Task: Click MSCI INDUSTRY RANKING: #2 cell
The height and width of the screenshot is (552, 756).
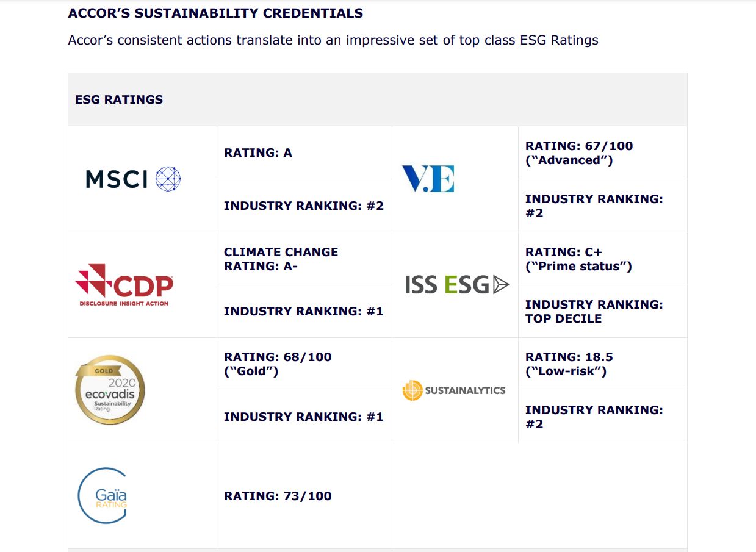Action: tap(304, 206)
